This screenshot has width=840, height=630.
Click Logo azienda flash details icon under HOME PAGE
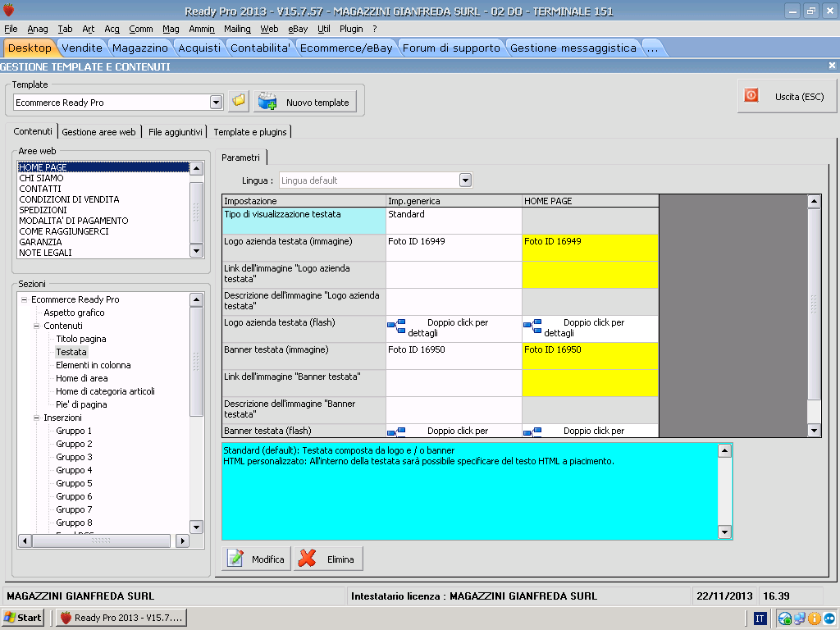tap(532, 326)
